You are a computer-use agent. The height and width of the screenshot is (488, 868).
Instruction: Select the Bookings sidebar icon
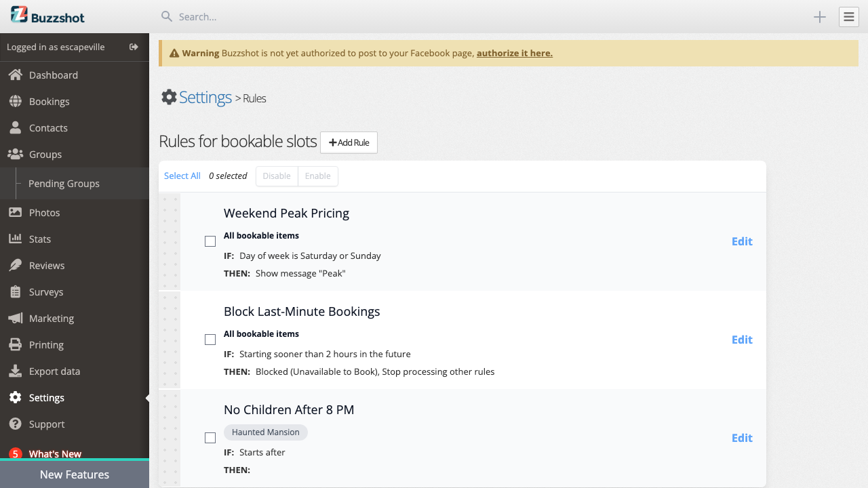pos(49,101)
